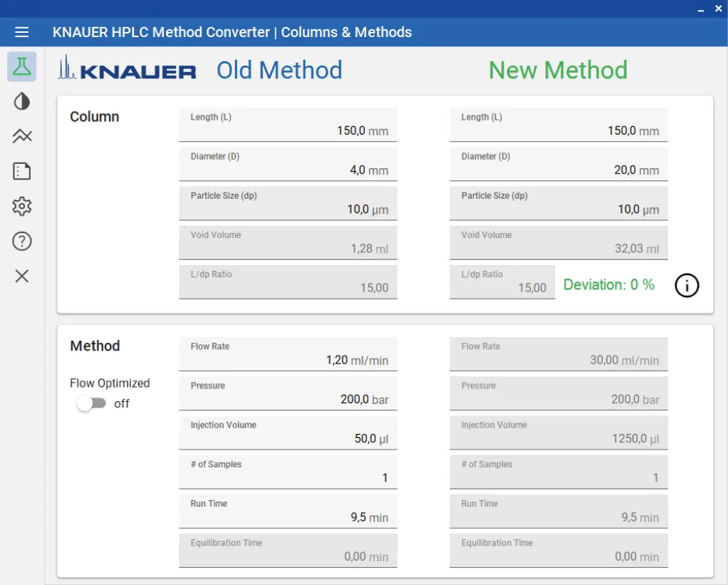Open the solvent droplet tool in sidebar
The image size is (728, 585).
(21, 101)
